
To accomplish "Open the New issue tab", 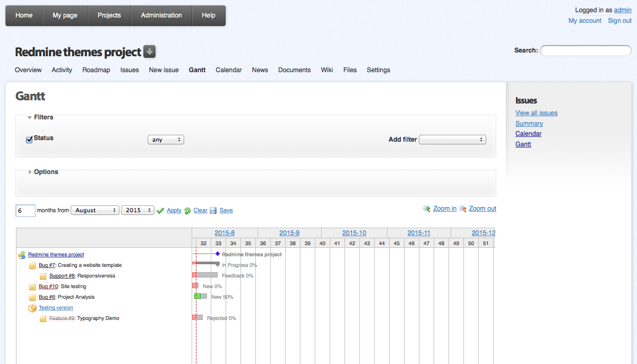I will coord(164,70).
